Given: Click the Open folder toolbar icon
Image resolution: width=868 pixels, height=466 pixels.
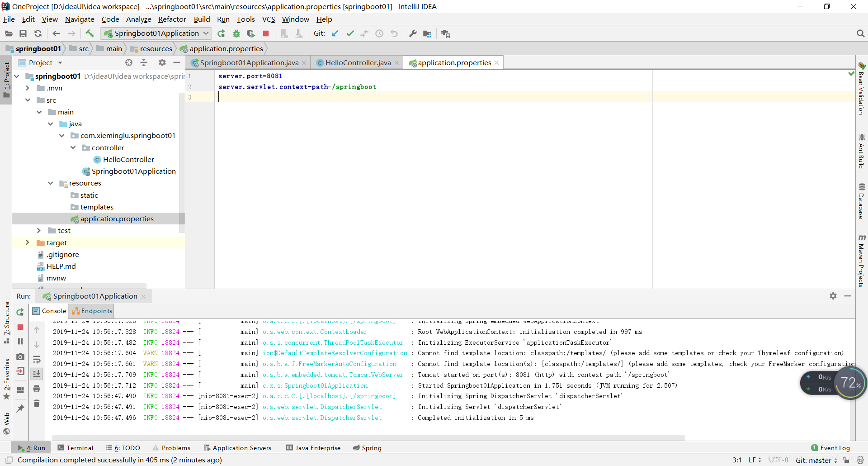Looking at the screenshot, I should pos(9,33).
